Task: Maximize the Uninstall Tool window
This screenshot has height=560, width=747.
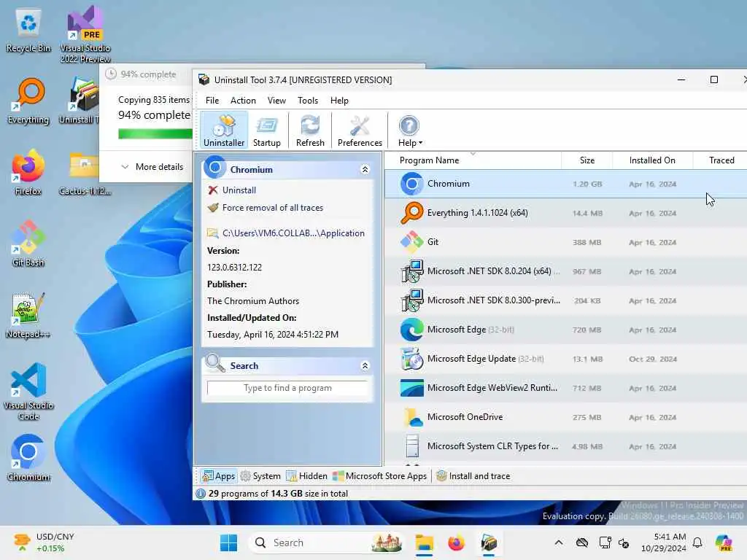Action: click(713, 79)
